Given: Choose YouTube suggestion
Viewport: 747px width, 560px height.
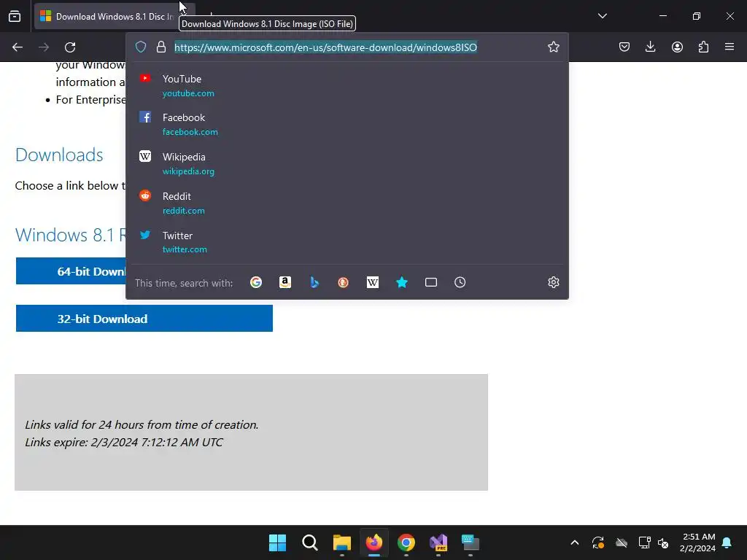Looking at the screenshot, I should (x=347, y=86).
